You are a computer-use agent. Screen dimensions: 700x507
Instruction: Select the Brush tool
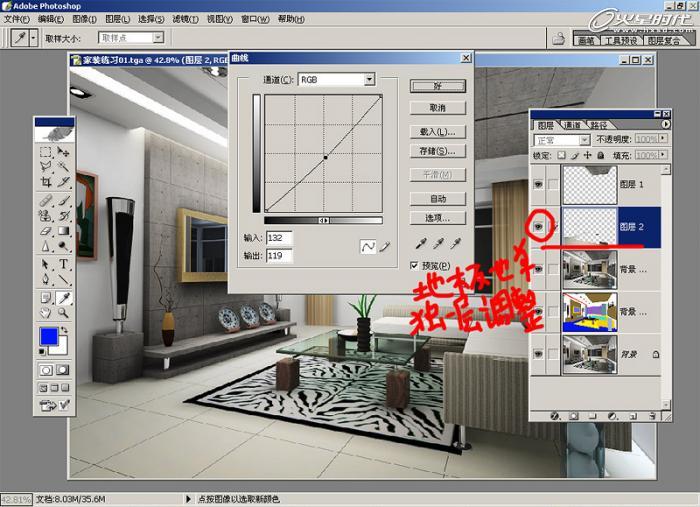[x=63, y=200]
